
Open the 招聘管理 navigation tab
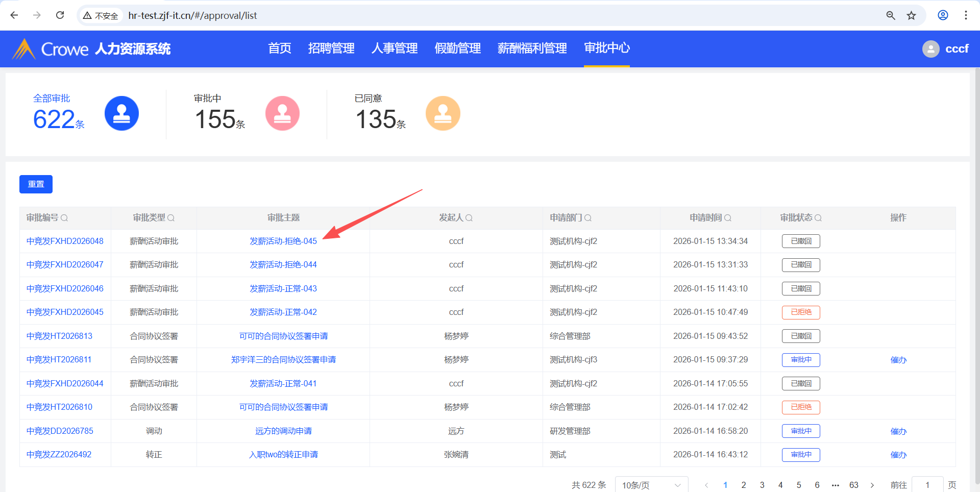click(331, 48)
